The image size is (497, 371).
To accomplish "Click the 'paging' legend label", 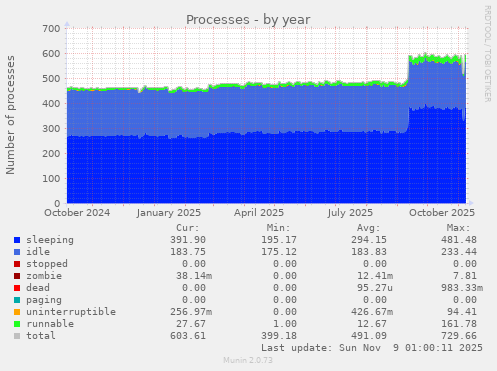I will (x=44, y=300).
